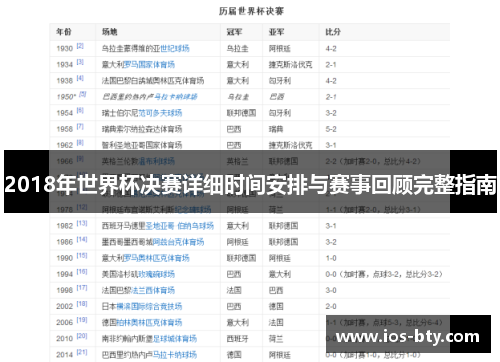Select score 1-0 in the 1990 row
The height and width of the screenshot is (362, 500).
click(331, 258)
